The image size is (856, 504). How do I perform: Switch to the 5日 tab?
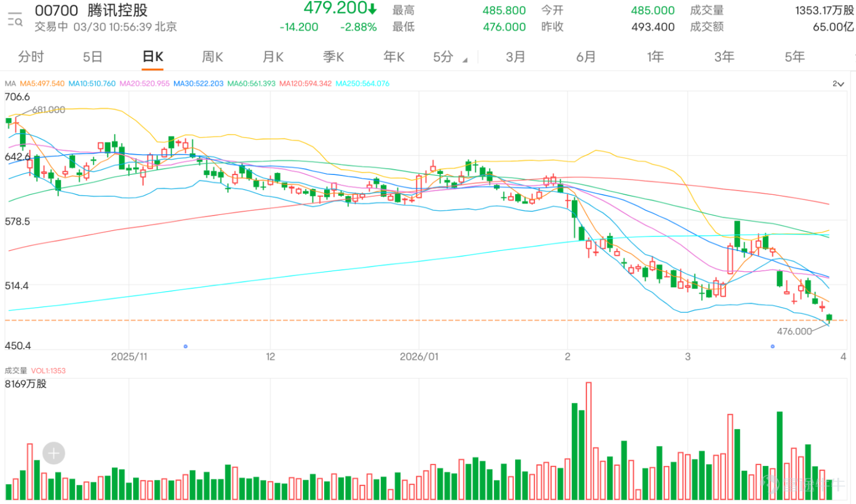(x=93, y=57)
